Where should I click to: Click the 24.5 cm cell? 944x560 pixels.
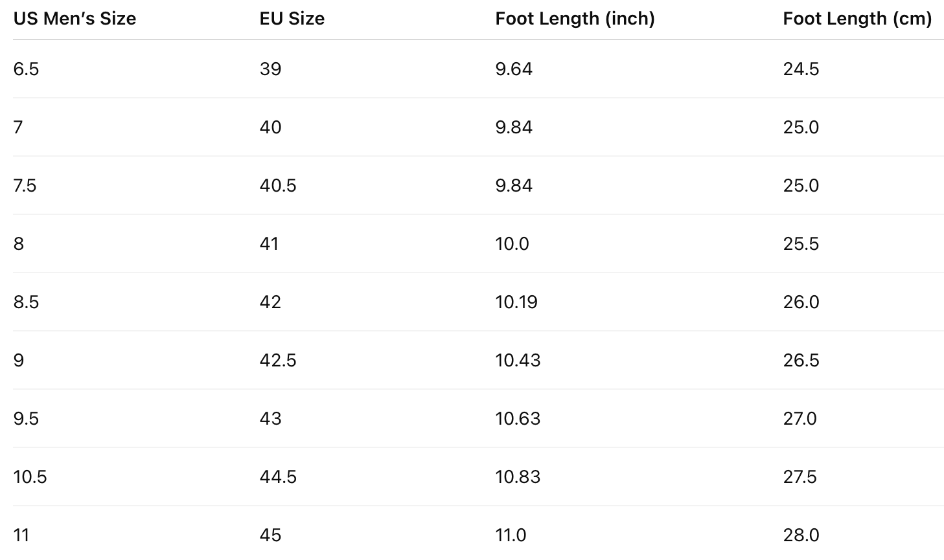tap(801, 69)
